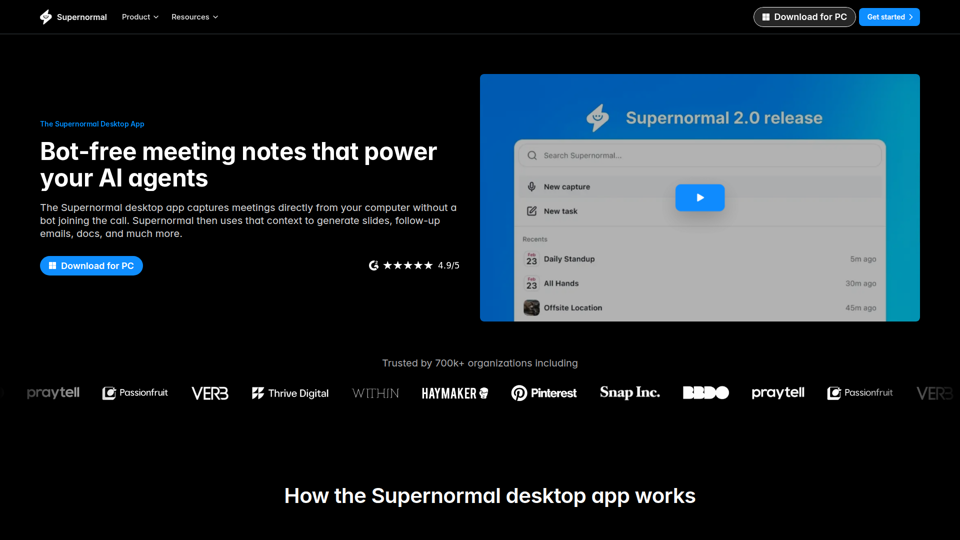This screenshot has height=540, width=960.
Task: Click the Thrive Digital logo
Action: (x=290, y=393)
